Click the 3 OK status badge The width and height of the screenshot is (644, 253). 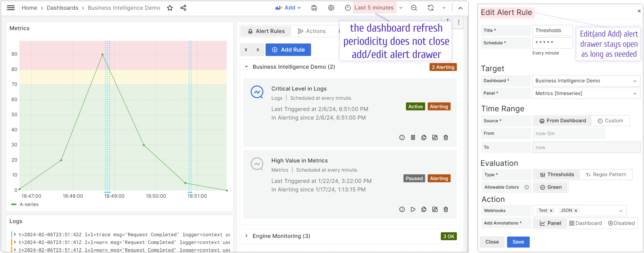pos(449,236)
